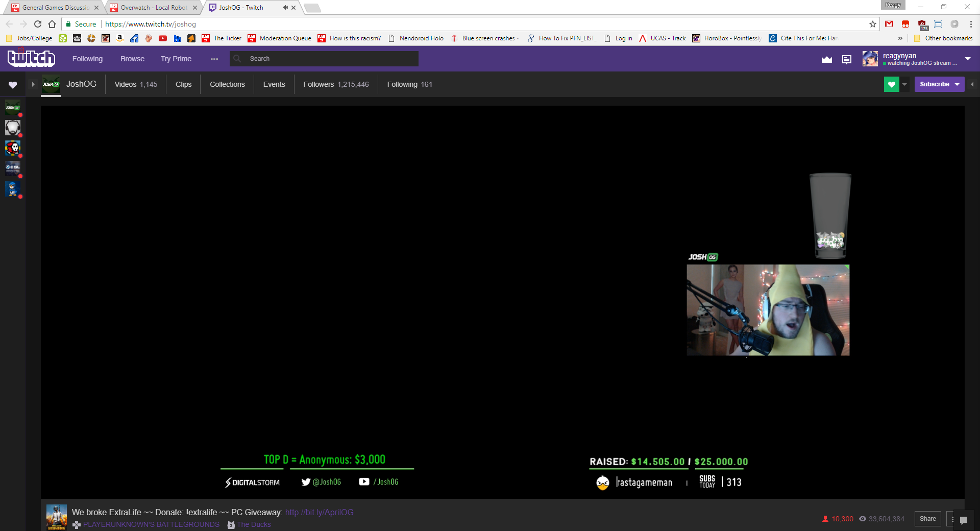Open the three-dots more menu beside Try Prime
The image size is (980, 531).
(214, 59)
